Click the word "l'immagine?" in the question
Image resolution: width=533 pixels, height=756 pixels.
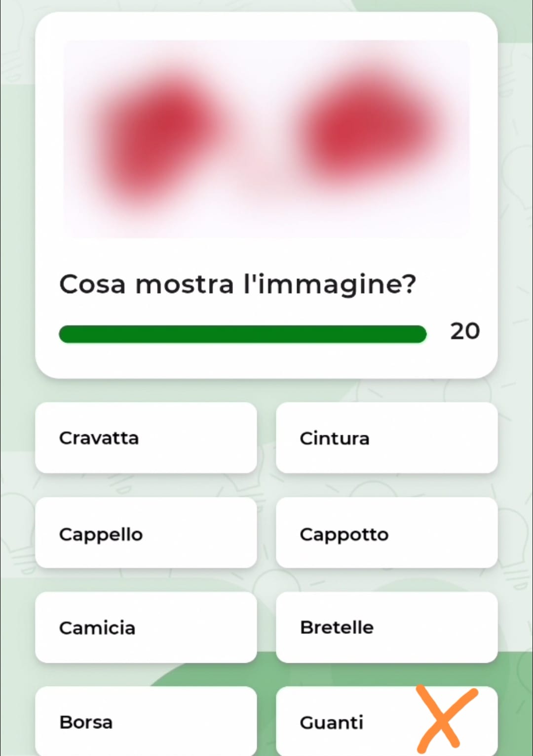tap(330, 284)
